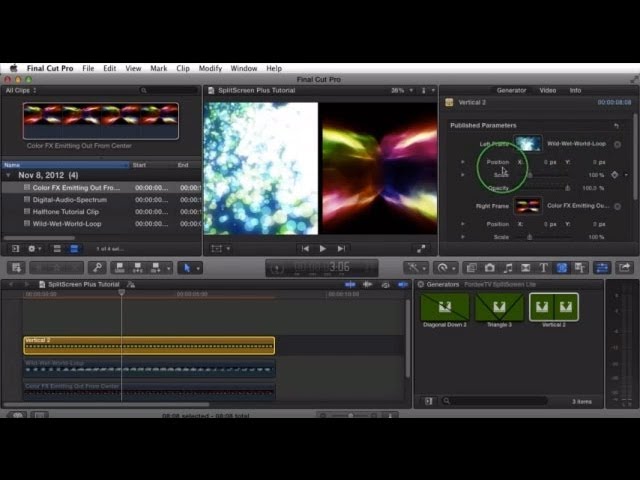640x480 pixels.
Task: Insert clip into storyline button
Action: pyautogui.click(x=138, y=268)
